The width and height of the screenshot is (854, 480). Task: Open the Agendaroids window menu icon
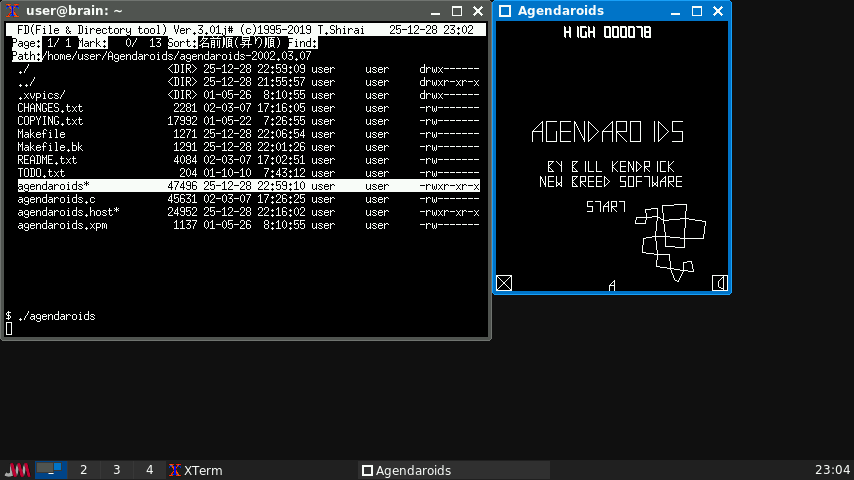click(505, 11)
